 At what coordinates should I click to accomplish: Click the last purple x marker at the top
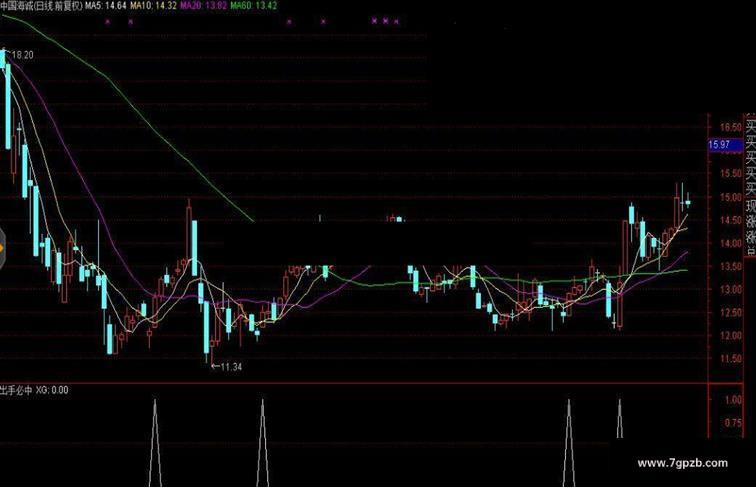click(396, 21)
